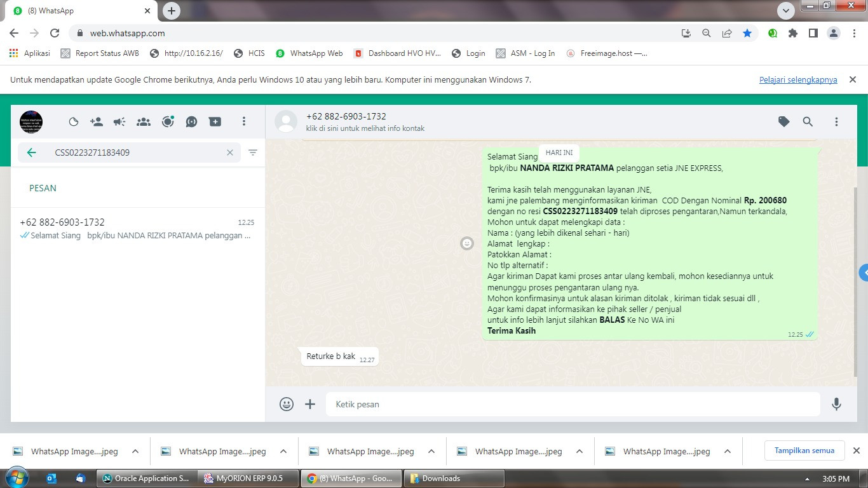Click the install app icon in address bar
This screenshot has height=488, width=868.
click(686, 33)
